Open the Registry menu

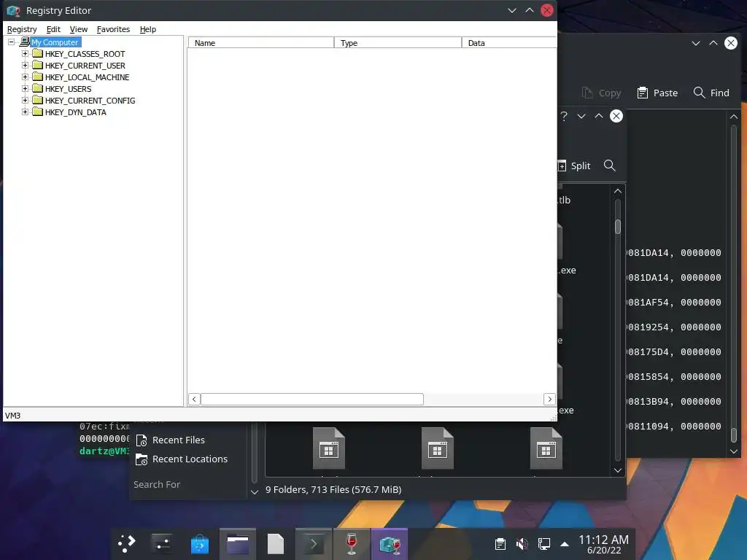click(x=22, y=29)
